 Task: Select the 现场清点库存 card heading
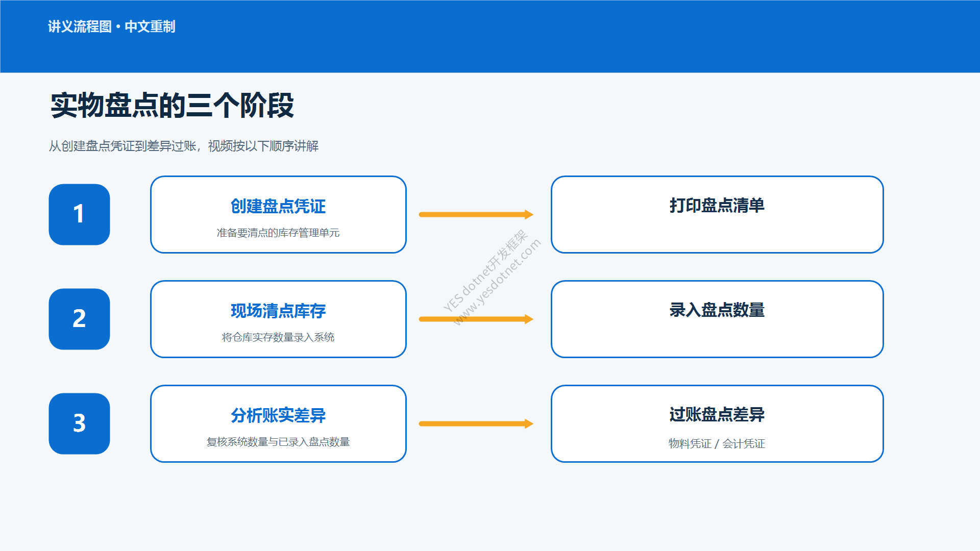click(278, 311)
